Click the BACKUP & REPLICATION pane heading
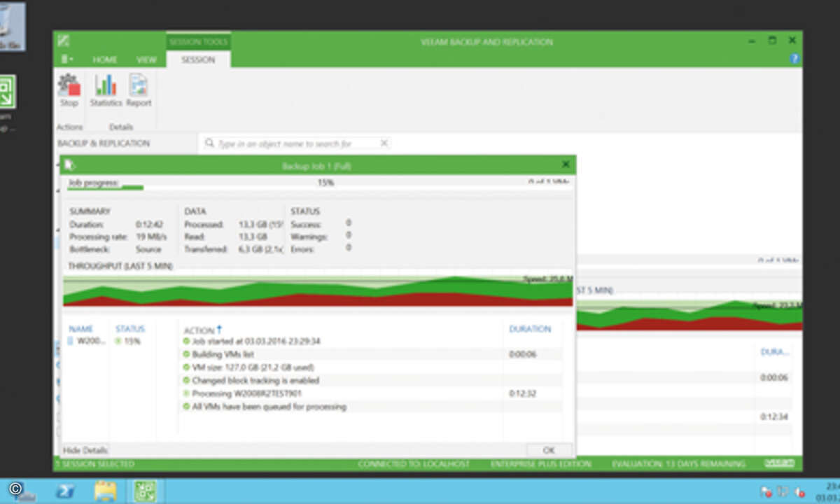840x504 pixels. [104, 143]
